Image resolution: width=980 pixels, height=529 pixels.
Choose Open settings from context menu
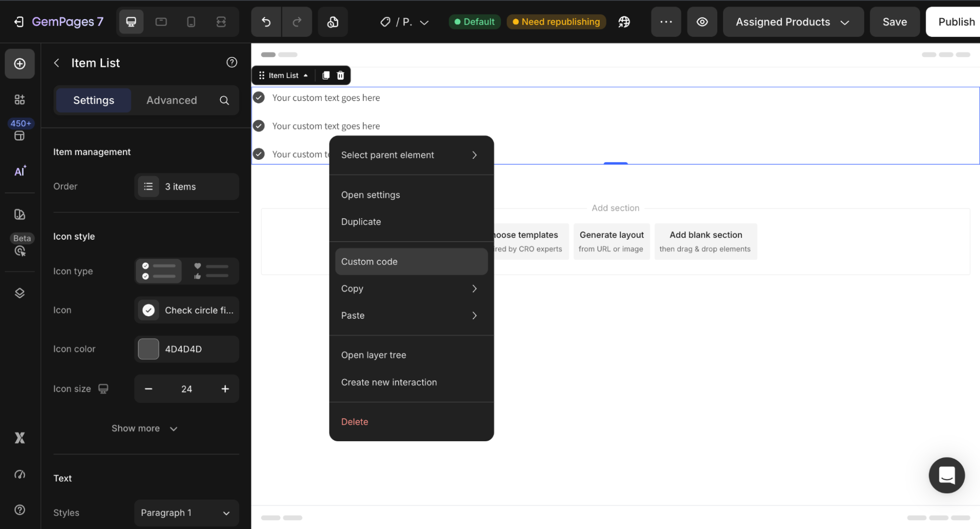click(411, 195)
